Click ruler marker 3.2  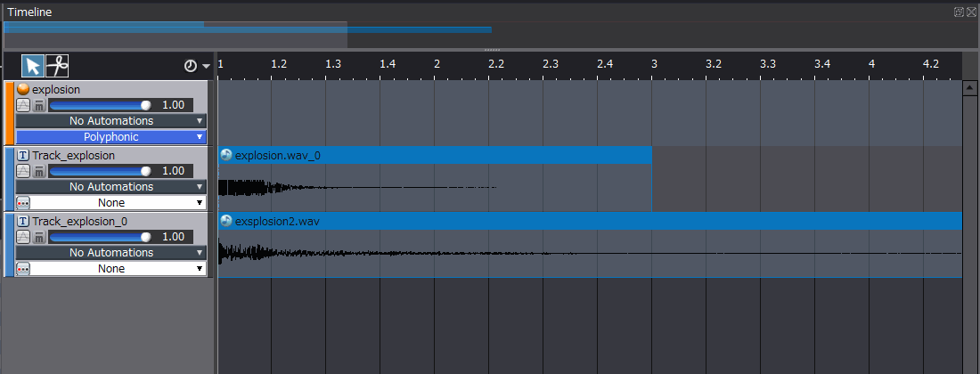tap(714, 64)
